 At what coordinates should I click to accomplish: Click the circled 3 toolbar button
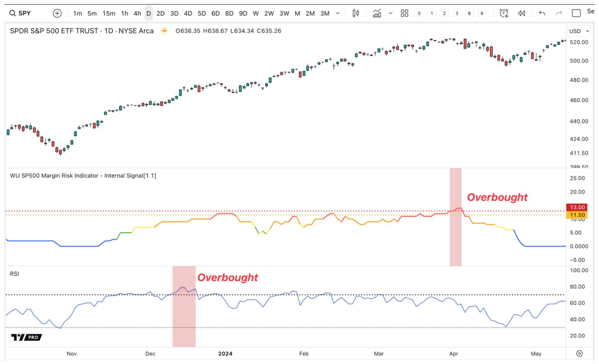point(457,13)
